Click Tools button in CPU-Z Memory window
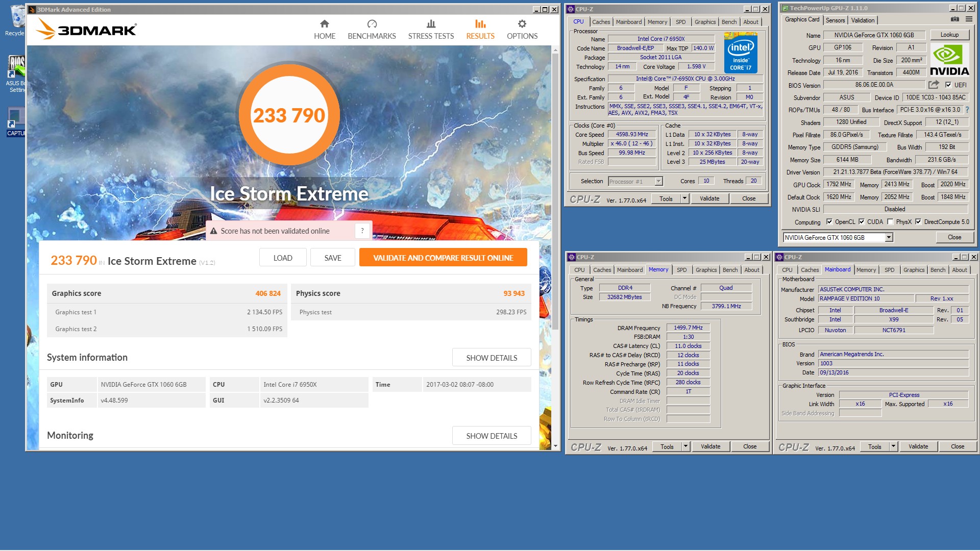 click(667, 446)
